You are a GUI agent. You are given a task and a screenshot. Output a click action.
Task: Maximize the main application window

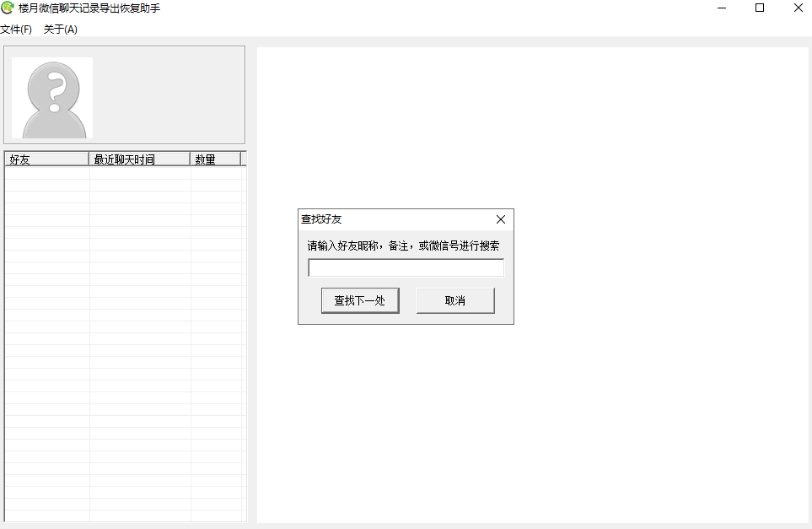pyautogui.click(x=760, y=8)
